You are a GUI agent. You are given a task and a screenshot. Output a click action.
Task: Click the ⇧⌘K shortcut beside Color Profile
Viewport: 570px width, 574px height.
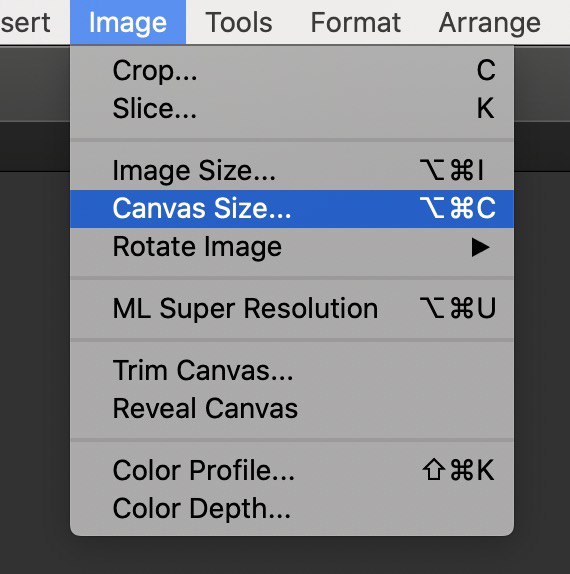click(x=458, y=470)
